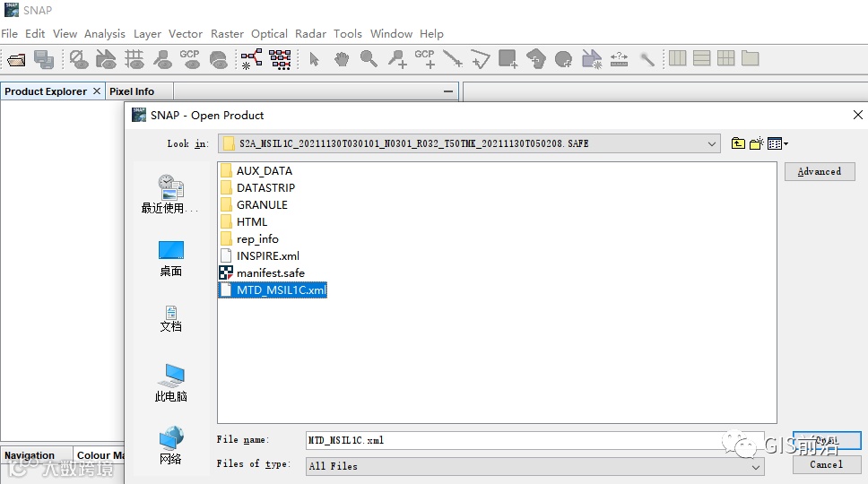Select the range finder tool

click(x=619, y=58)
